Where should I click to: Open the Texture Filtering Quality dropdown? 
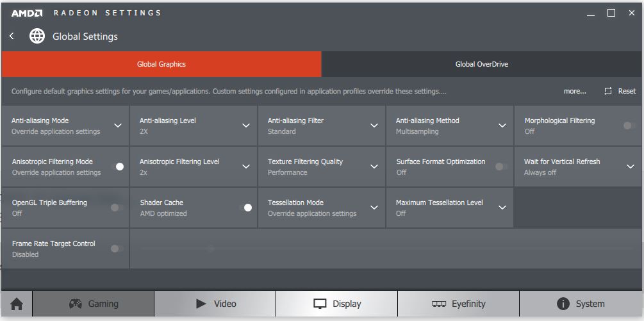pos(374,167)
